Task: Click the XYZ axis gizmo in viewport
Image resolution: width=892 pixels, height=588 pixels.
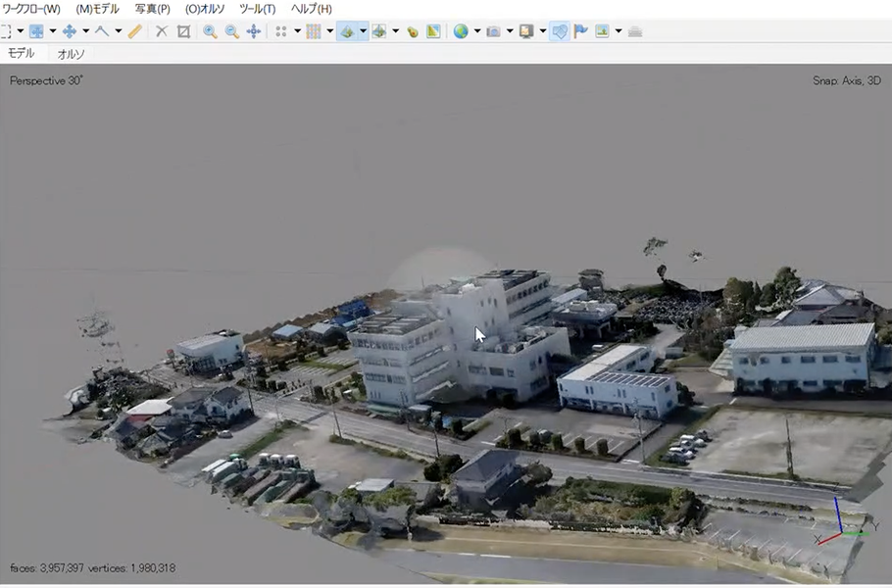Action: pos(841,524)
